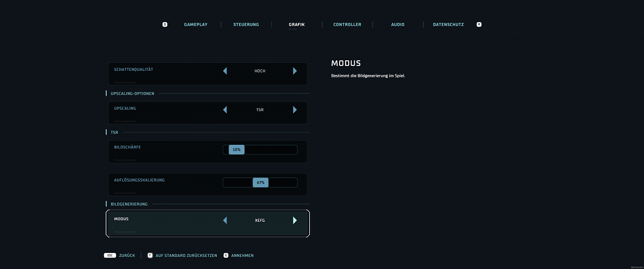The width and height of the screenshot is (644, 269).
Task: Select previous Upscaling option with left arrow
Action: (225, 110)
